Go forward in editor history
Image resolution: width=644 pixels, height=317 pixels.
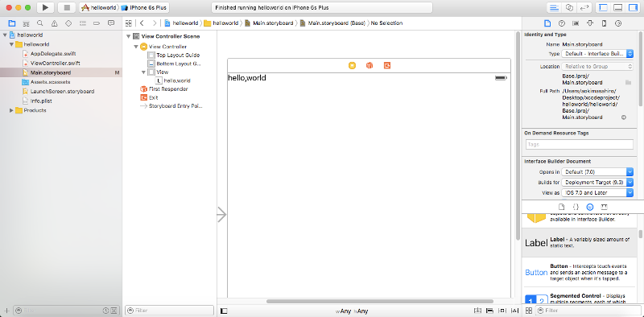pyautogui.click(x=155, y=23)
